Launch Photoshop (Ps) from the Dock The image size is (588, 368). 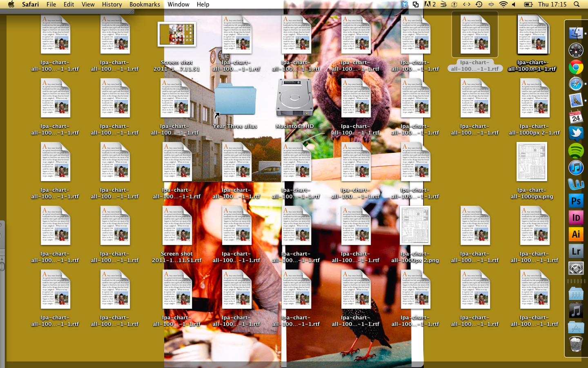(576, 201)
